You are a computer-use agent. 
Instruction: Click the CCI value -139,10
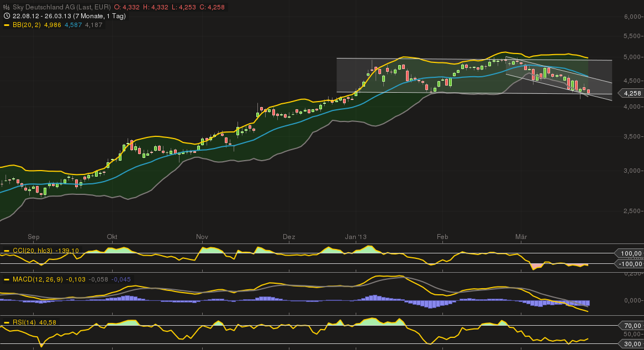[x=67, y=251]
